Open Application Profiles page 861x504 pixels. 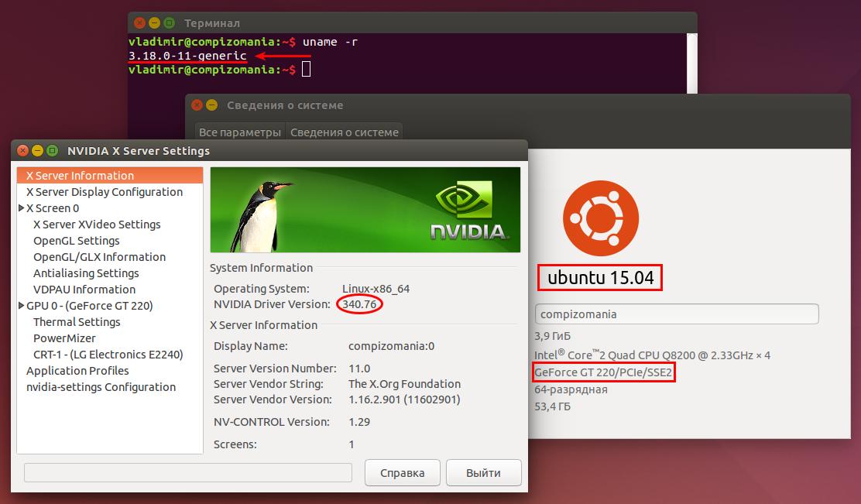pyautogui.click(x=77, y=371)
